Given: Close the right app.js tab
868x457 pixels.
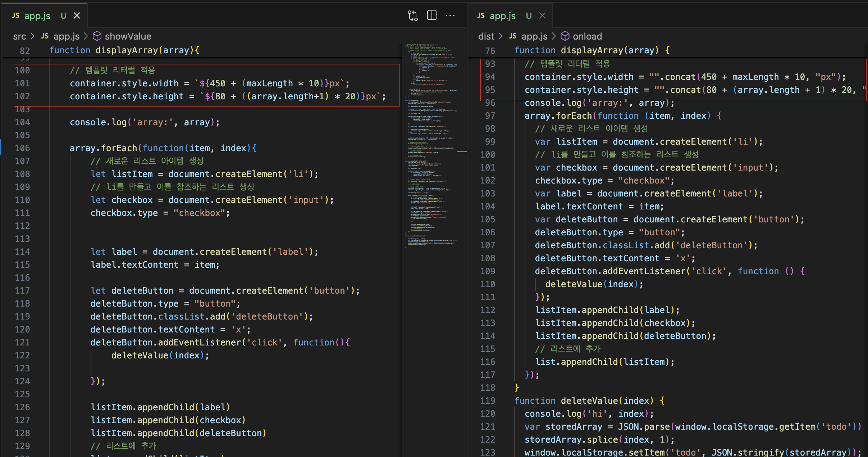Looking at the screenshot, I should 542,15.
